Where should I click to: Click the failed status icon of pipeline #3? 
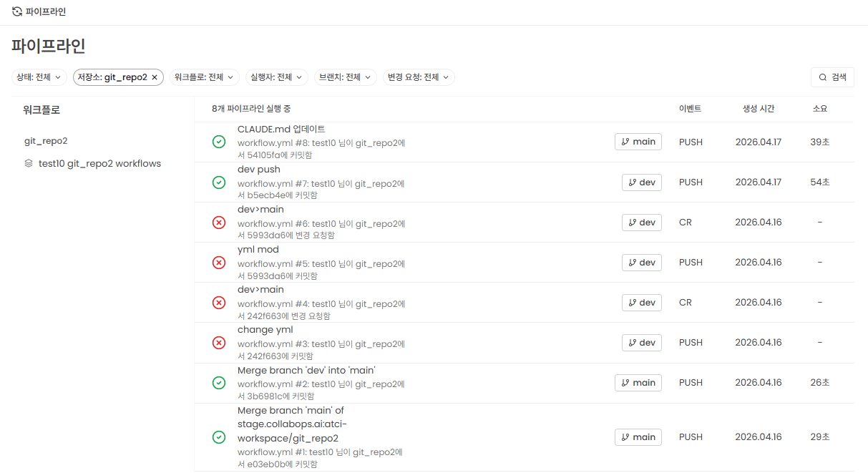pyautogui.click(x=219, y=343)
